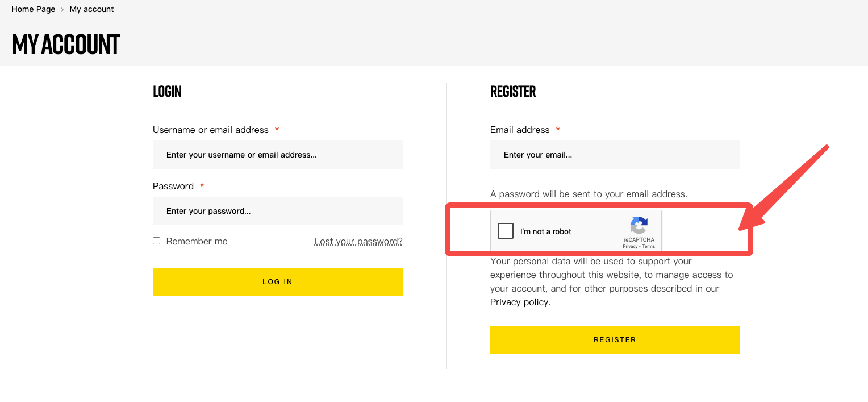Select the My account breadcrumb item
The image size is (868, 402).
tap(91, 9)
